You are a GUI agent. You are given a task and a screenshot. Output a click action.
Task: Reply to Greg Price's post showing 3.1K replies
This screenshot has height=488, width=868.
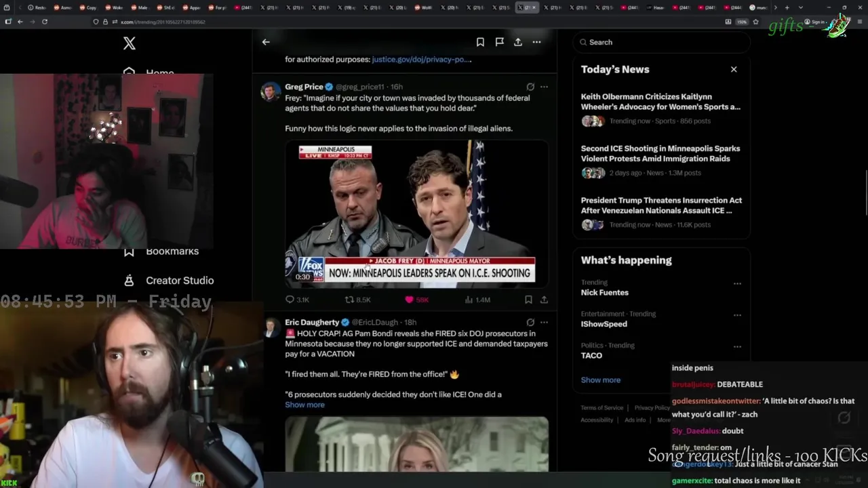pos(297,300)
